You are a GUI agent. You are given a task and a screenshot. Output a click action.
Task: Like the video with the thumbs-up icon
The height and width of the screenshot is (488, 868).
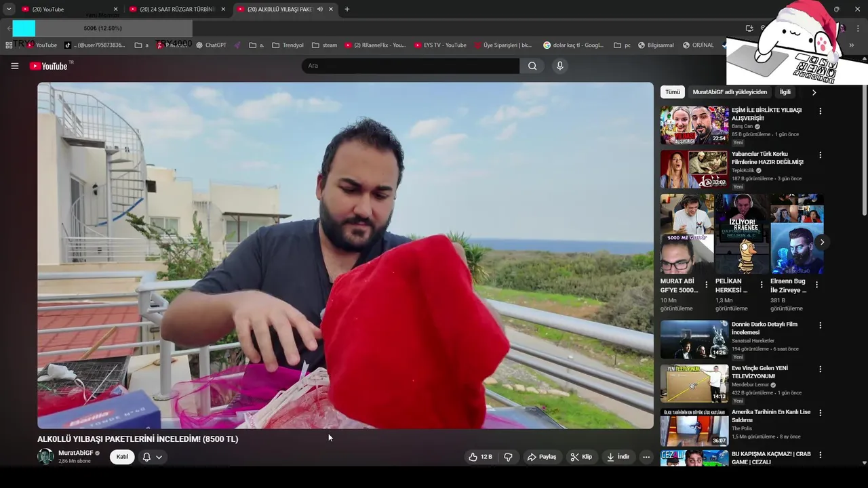480,457
